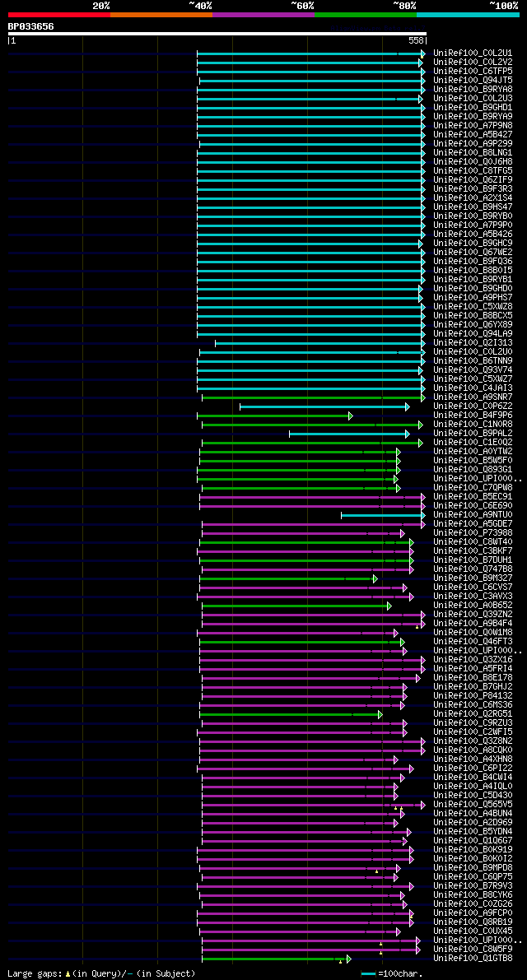Click the purple ~60% identity legend segment

tap(263, 14)
